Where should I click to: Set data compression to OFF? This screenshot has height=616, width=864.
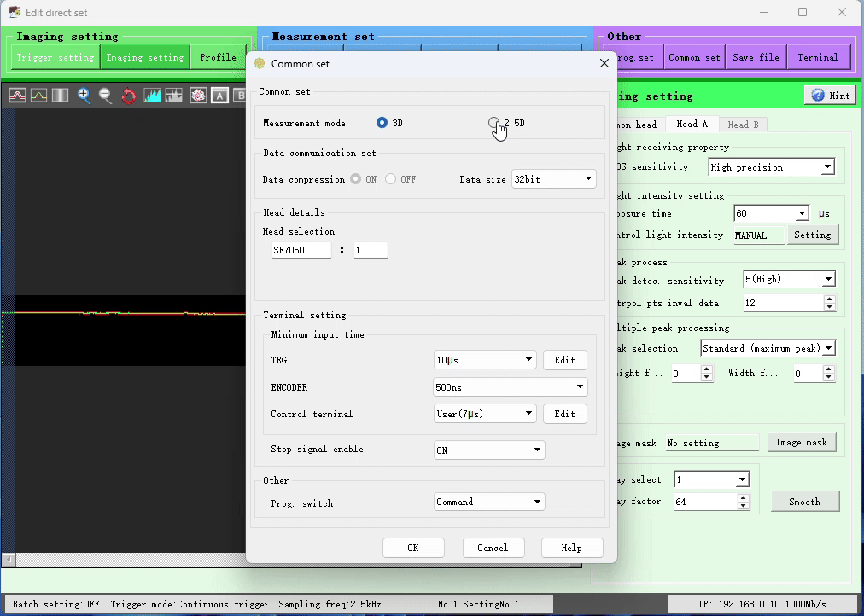click(x=391, y=179)
